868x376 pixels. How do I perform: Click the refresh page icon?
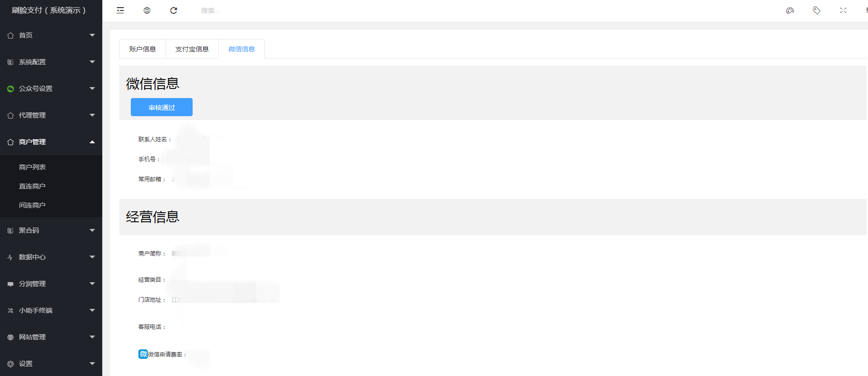click(174, 10)
